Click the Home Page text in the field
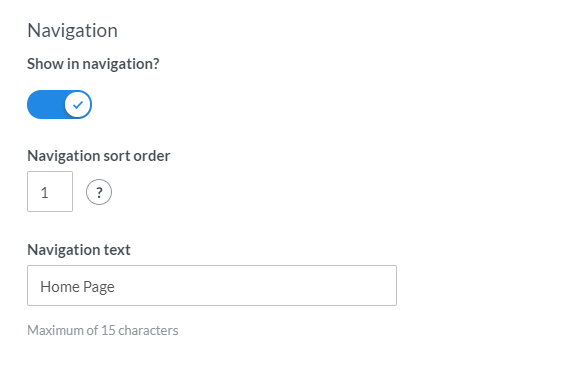This screenshot has height=373, width=575. [x=77, y=287]
